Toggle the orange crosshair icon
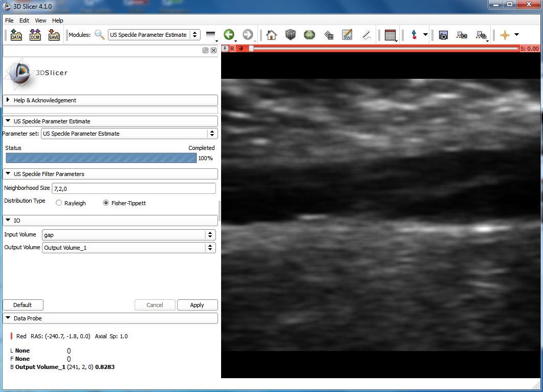 505,35
